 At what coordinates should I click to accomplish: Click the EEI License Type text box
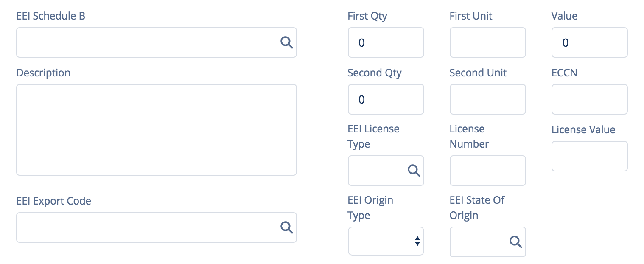386,171
